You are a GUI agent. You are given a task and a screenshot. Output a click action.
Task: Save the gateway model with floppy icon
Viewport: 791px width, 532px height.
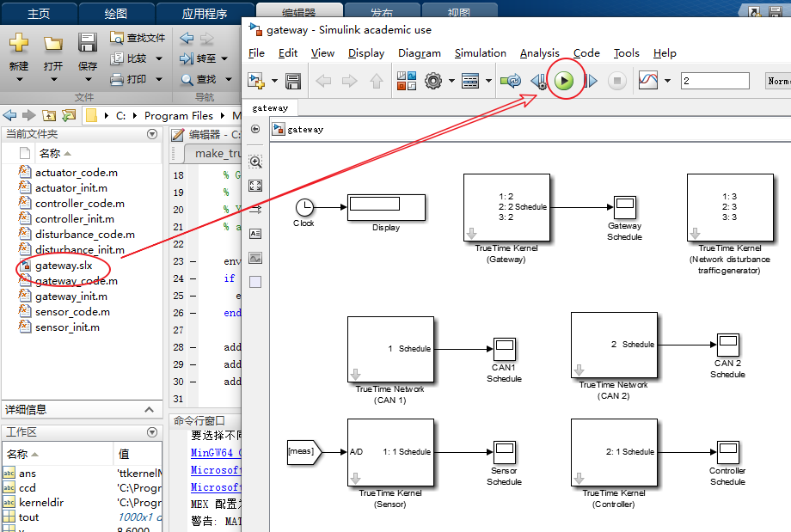(292, 81)
